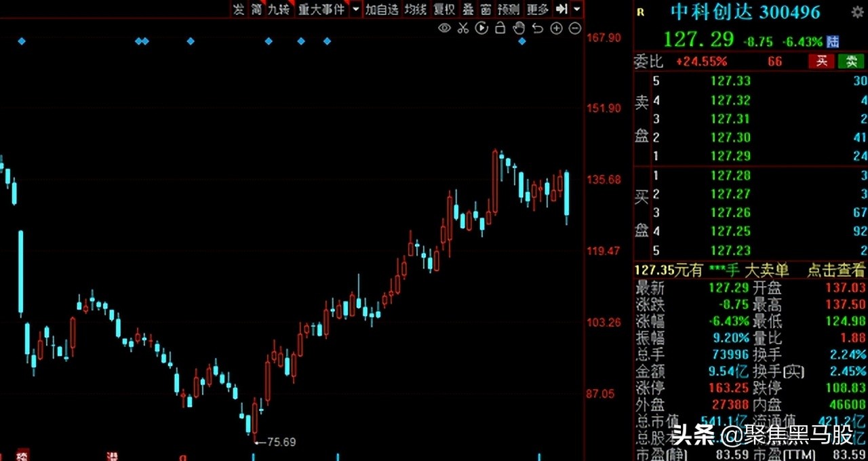
Task: Click the green 卖 sell button
Action: tap(851, 61)
